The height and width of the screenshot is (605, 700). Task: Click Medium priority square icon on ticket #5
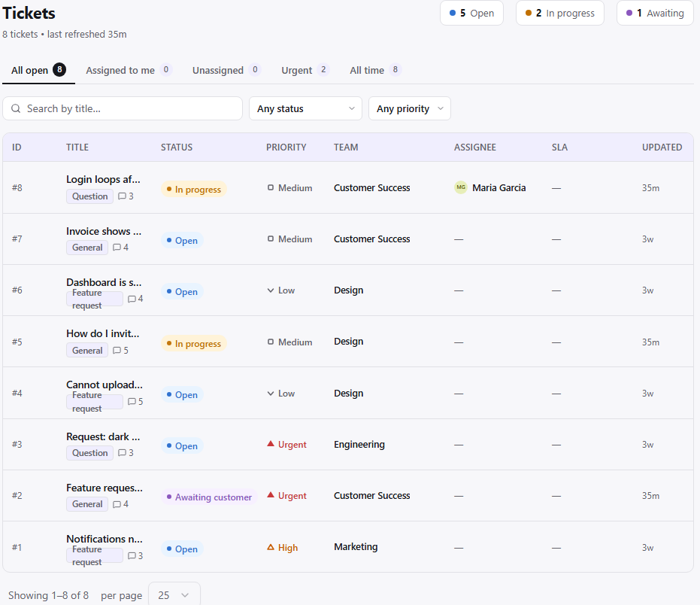(271, 342)
